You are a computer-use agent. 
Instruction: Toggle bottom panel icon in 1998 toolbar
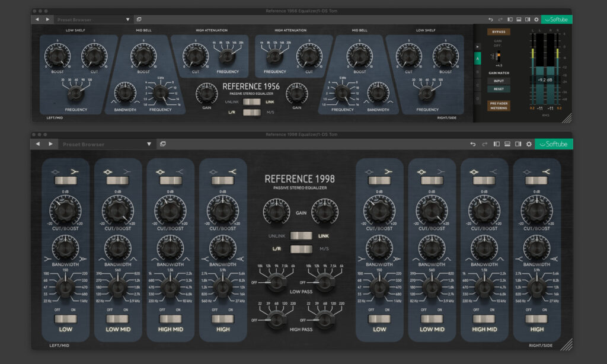pyautogui.click(x=507, y=144)
